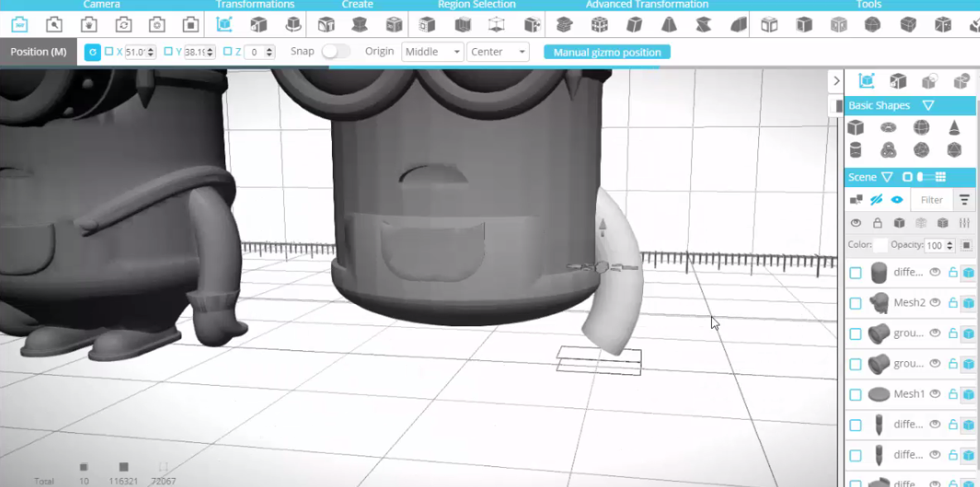This screenshot has height=487, width=980.
Task: Click the hat-shaped create tool icon
Action: (x=359, y=25)
